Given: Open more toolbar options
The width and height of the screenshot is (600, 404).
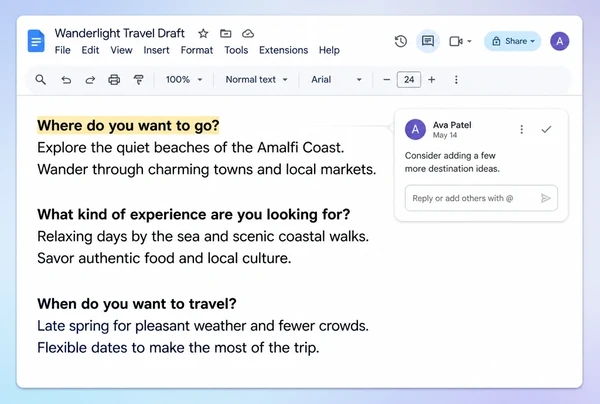Looking at the screenshot, I should (456, 80).
